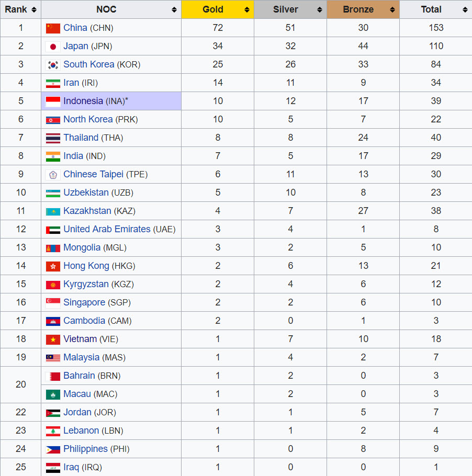
Task: Click the Kyrgyzstan flag icon
Action: point(53,285)
